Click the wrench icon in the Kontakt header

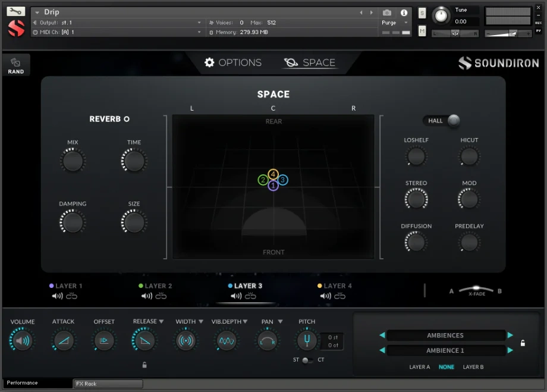pos(15,10)
